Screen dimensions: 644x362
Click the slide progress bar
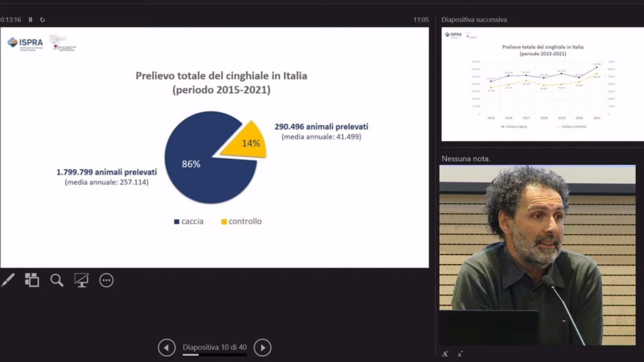point(214,355)
